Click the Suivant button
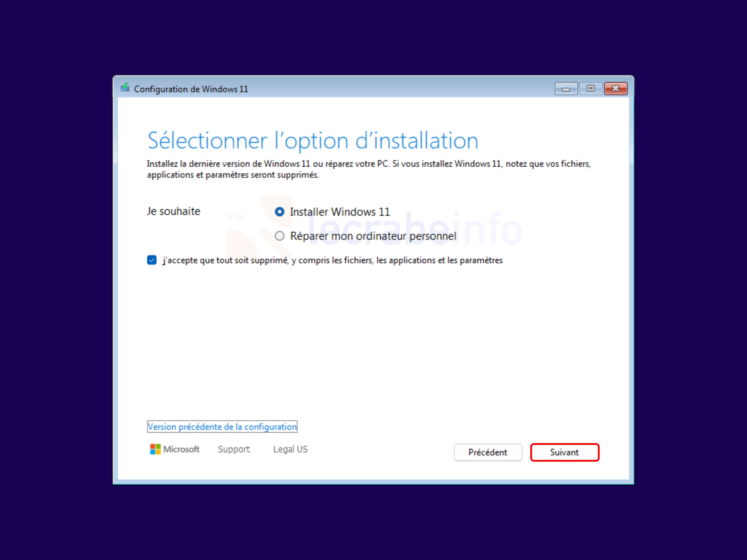This screenshot has height=560, width=747. click(x=565, y=452)
